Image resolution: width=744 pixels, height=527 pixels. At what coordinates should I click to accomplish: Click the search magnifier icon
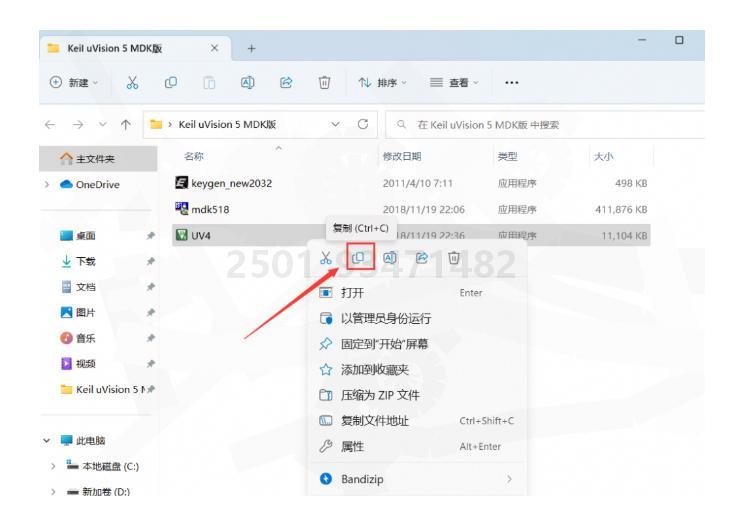(401, 125)
